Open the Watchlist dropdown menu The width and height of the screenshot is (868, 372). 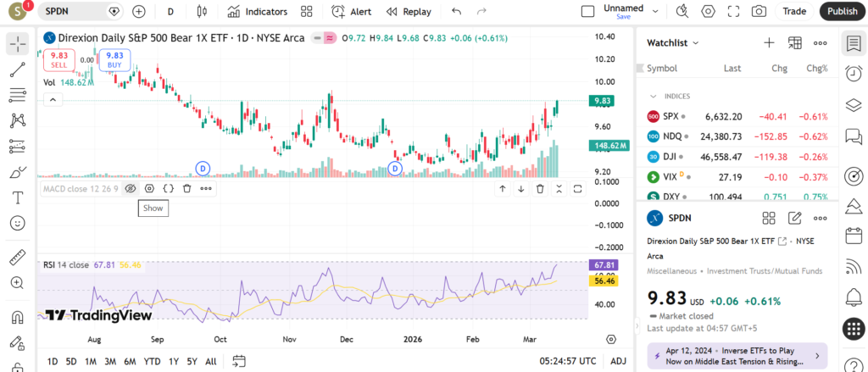click(673, 42)
